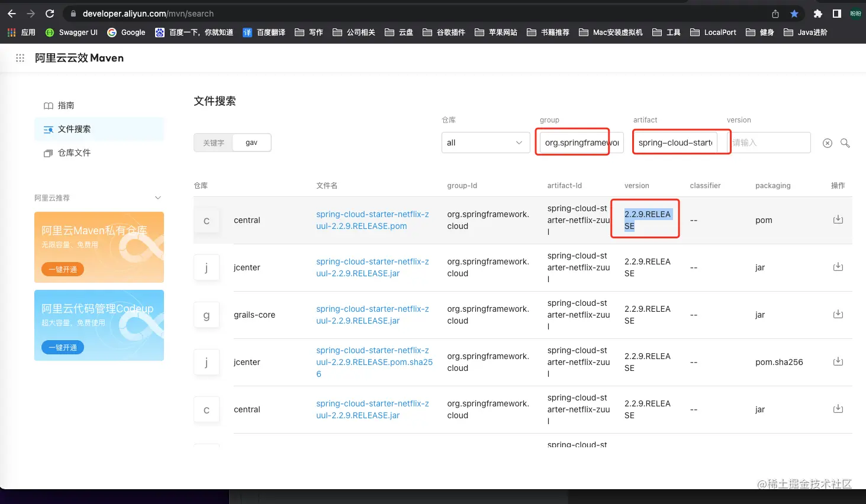Click the 'j' repository badge of jcenter jar row
Screen dimensions: 866x504
pyautogui.click(x=207, y=267)
